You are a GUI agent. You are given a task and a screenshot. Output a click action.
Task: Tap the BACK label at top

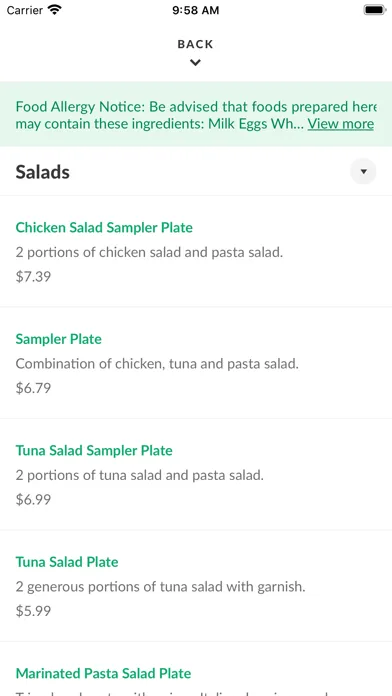tap(195, 44)
